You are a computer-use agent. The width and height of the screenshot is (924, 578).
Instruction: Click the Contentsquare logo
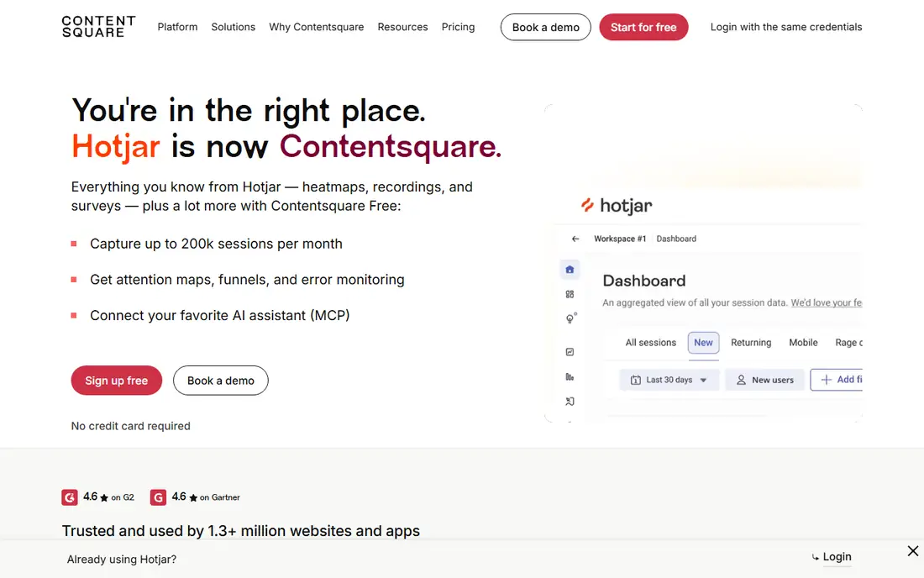pyautogui.click(x=99, y=27)
